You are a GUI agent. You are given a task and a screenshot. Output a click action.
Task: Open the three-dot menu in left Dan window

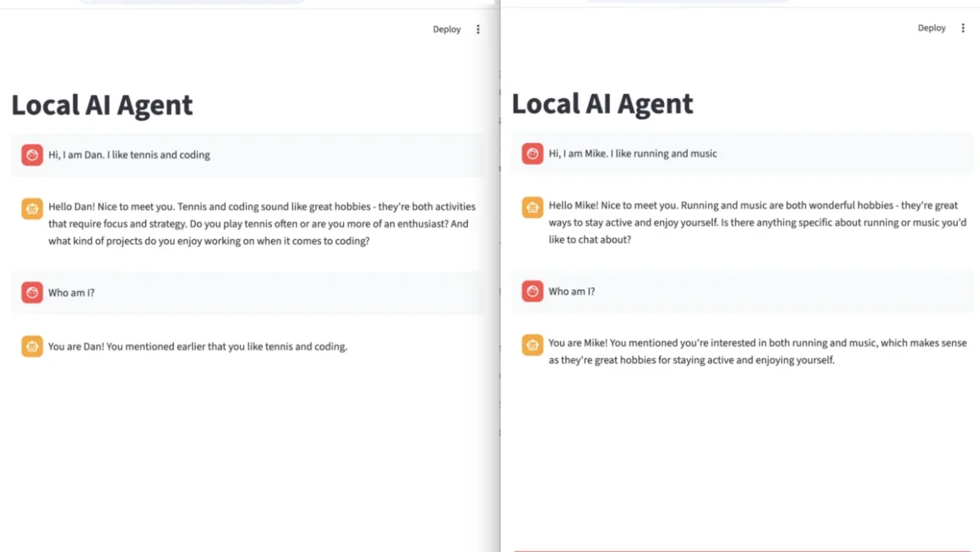[478, 30]
